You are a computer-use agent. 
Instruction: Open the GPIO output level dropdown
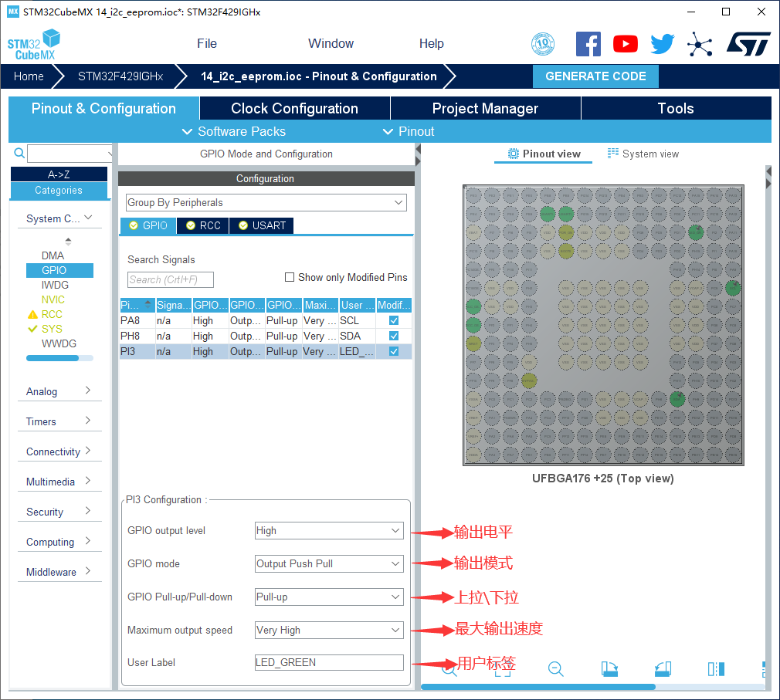329,531
